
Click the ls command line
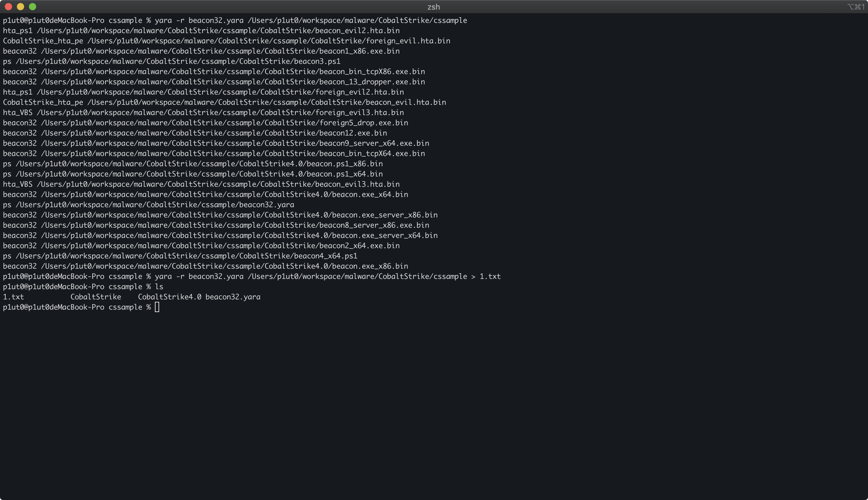tap(83, 287)
